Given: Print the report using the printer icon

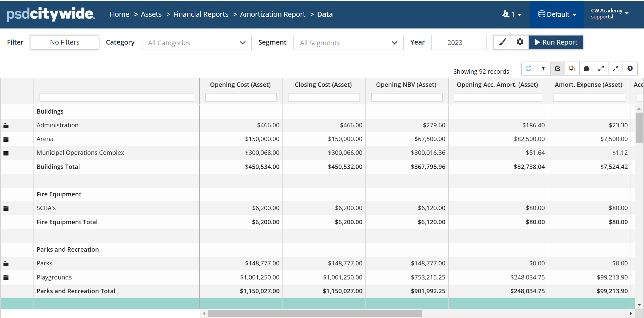Looking at the screenshot, I should pyautogui.click(x=586, y=69).
